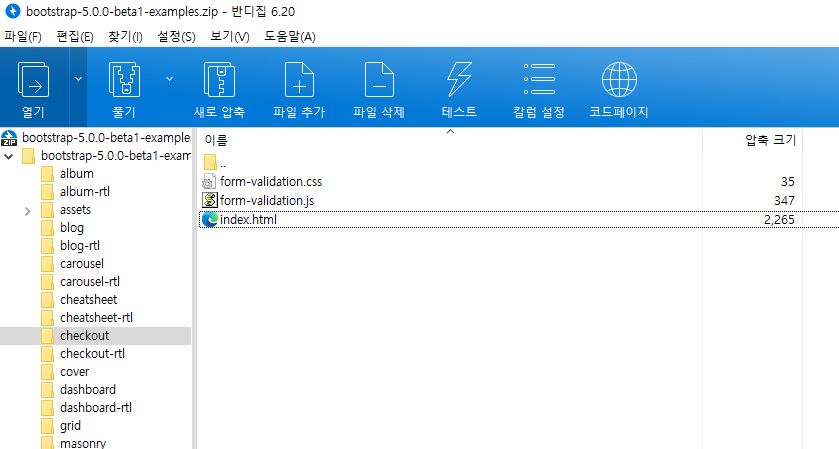Click the 새로 압축 (New archive) icon
The image size is (839, 449).
[219, 80]
